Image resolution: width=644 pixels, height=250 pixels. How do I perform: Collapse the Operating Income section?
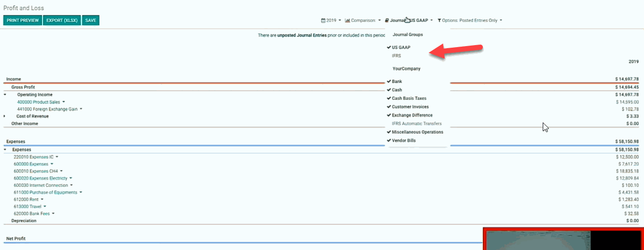5,95
